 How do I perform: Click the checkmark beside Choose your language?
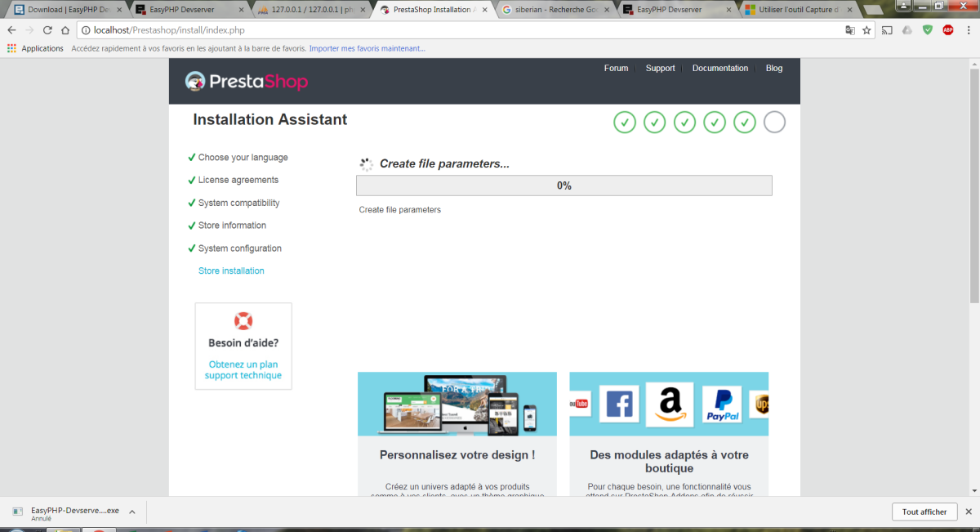click(x=191, y=158)
